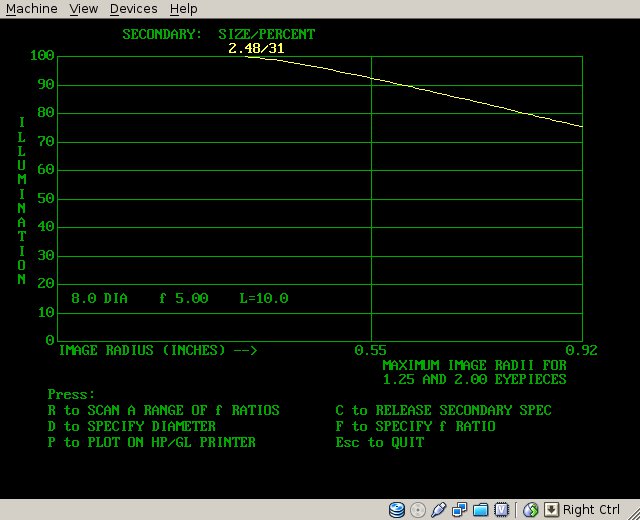640x520 pixels.
Task: Open the Machine menu
Action: click(32, 9)
